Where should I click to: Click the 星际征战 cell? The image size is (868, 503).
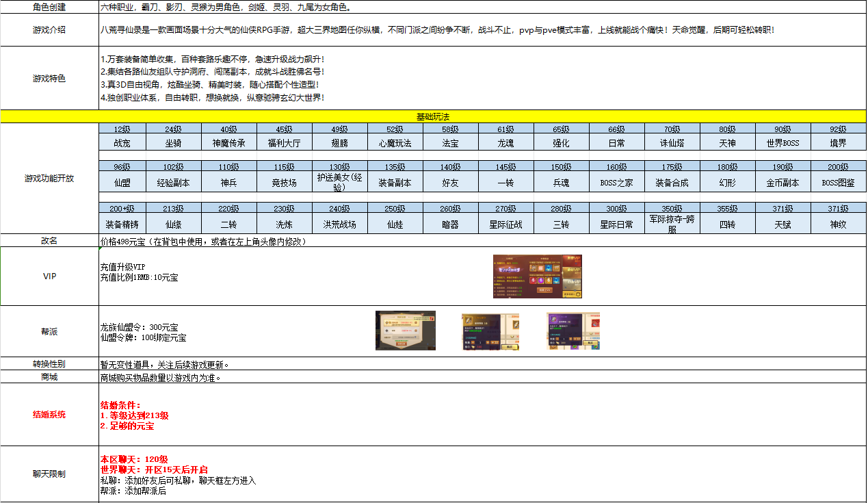pyautogui.click(x=505, y=224)
